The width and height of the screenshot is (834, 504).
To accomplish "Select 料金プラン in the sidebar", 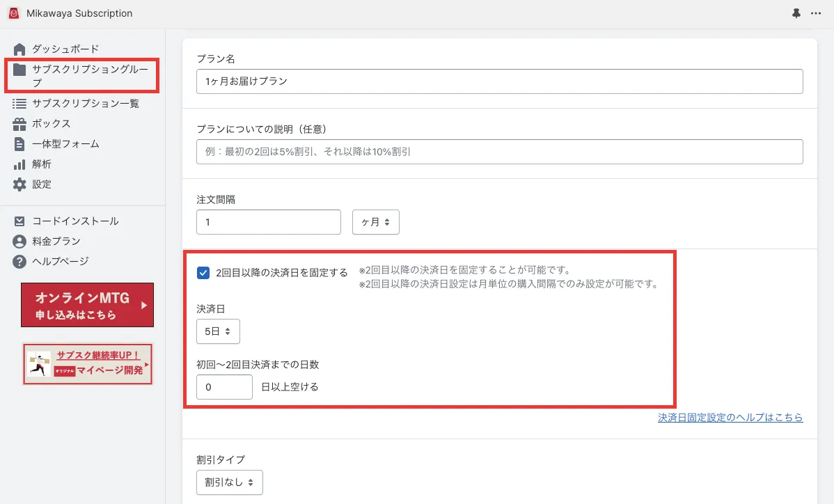I will pyautogui.click(x=56, y=242).
